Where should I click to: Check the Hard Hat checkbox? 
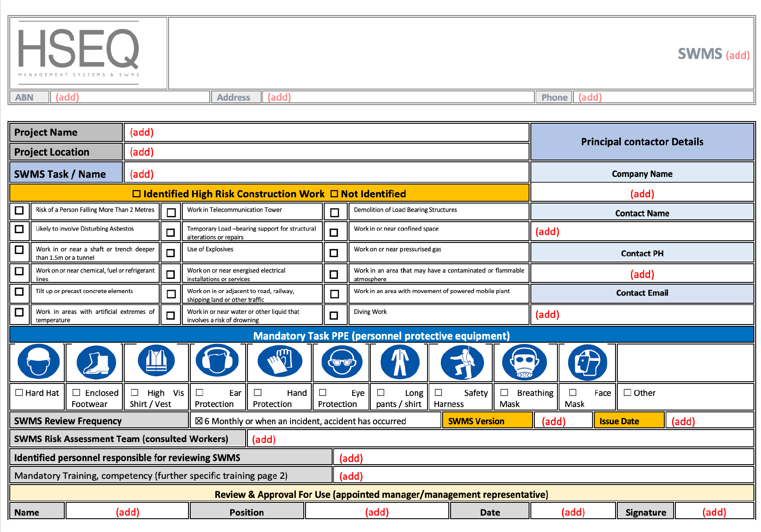(19, 392)
